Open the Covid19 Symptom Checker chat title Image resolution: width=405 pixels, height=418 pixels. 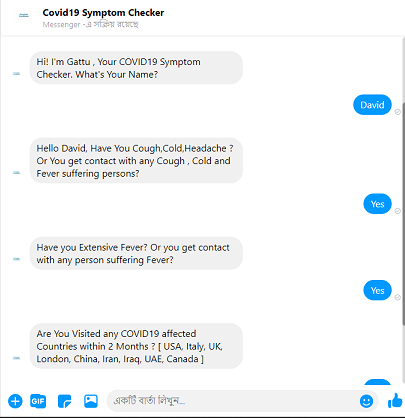point(103,13)
